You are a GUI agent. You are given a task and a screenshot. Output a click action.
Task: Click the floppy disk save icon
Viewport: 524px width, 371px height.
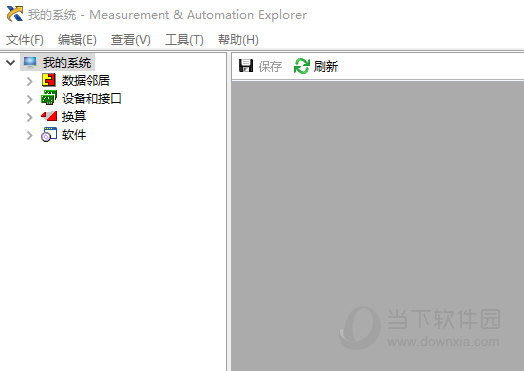[x=246, y=66]
